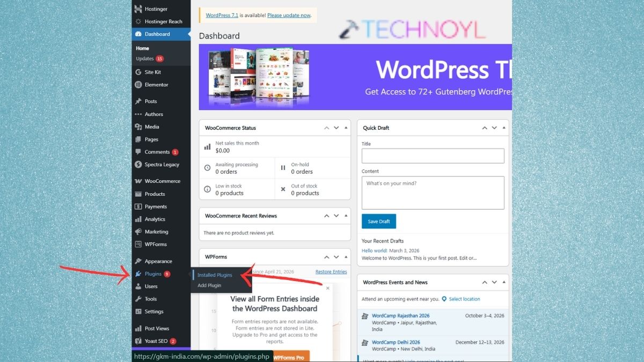The width and height of the screenshot is (644, 362).
Task: Collapse the WPForms widget
Action: coord(346,257)
